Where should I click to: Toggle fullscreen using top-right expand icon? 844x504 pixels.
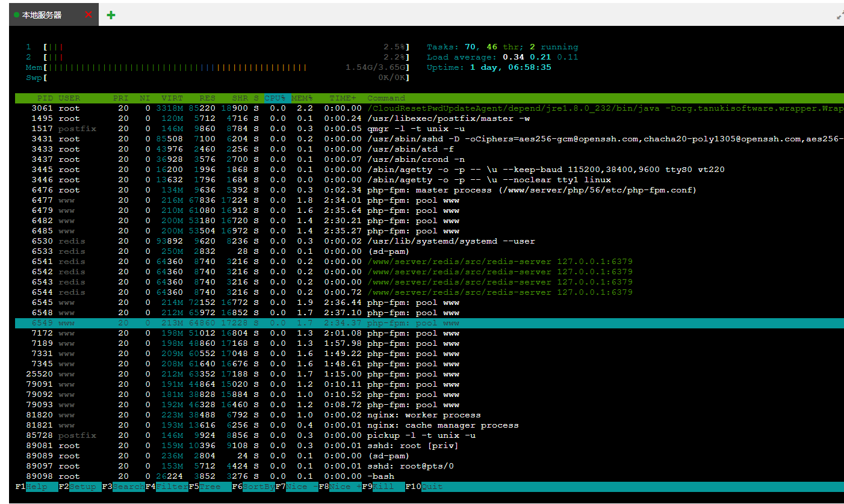point(840,15)
